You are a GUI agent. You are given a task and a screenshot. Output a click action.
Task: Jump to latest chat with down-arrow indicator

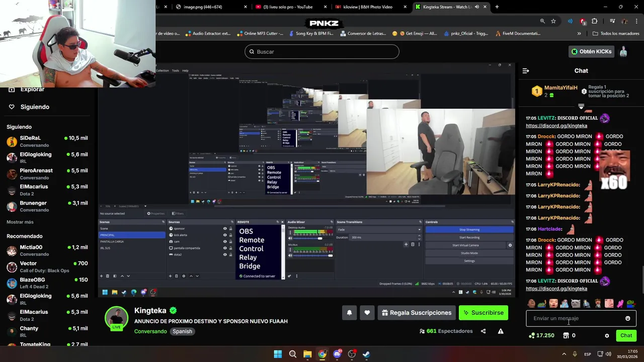coord(581,107)
